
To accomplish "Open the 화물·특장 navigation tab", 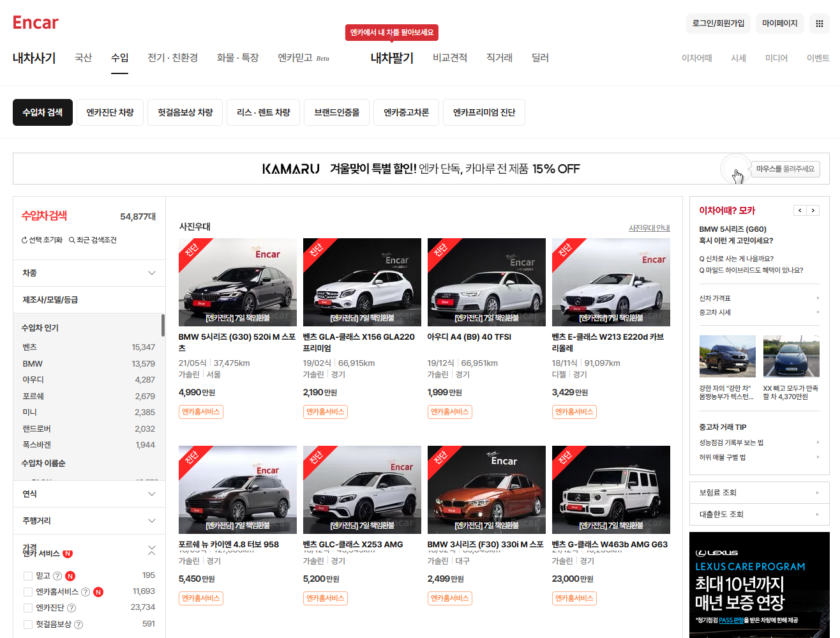I will (238, 57).
